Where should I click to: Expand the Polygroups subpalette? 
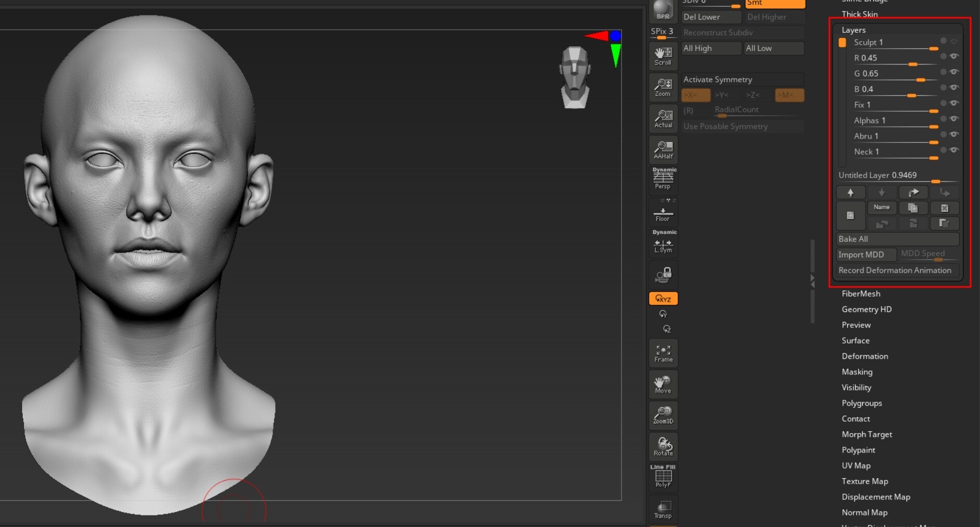862,403
